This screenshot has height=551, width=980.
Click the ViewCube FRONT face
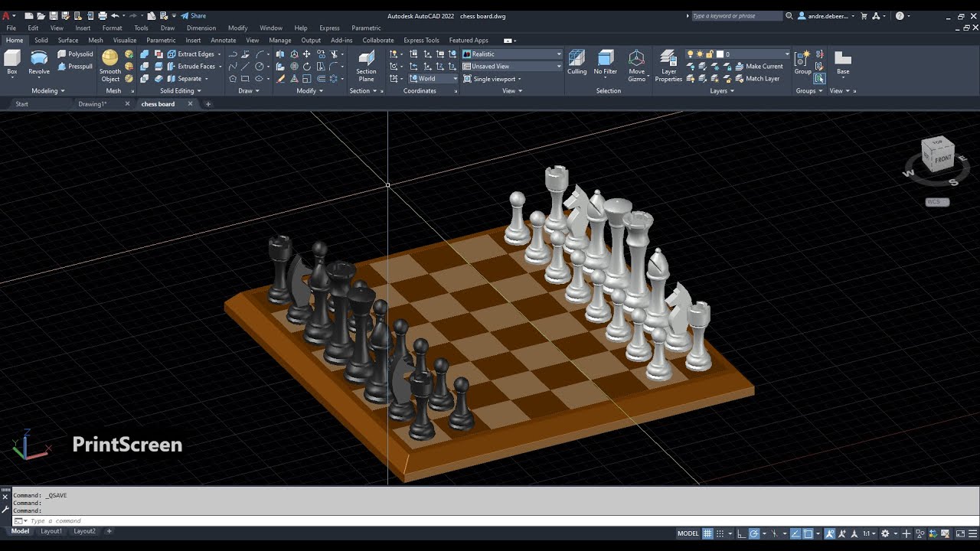click(x=942, y=158)
